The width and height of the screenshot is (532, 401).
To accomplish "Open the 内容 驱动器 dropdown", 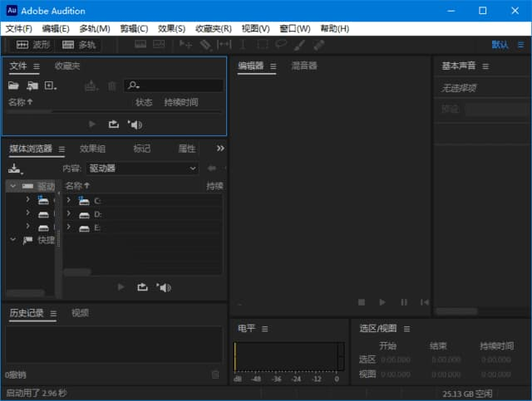I will (142, 169).
